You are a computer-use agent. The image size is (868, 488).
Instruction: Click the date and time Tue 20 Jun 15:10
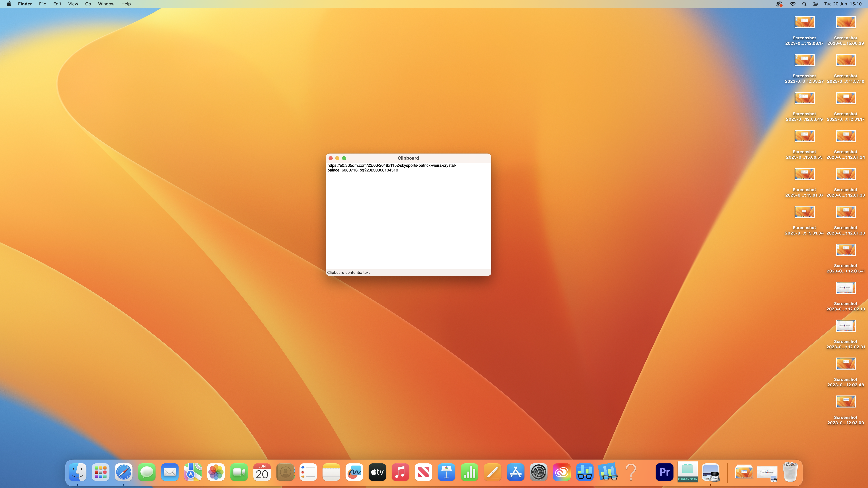pyautogui.click(x=843, y=4)
